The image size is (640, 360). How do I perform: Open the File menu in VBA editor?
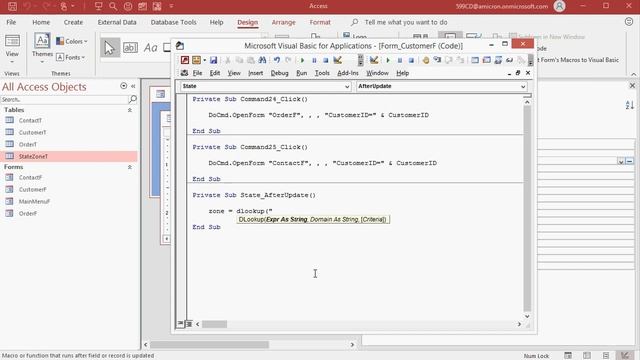pos(198,73)
